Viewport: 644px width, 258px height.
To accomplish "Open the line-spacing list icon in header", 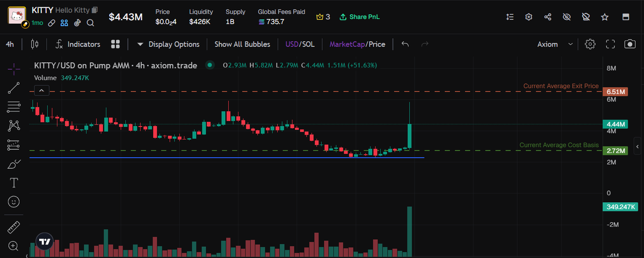I will tap(510, 17).
